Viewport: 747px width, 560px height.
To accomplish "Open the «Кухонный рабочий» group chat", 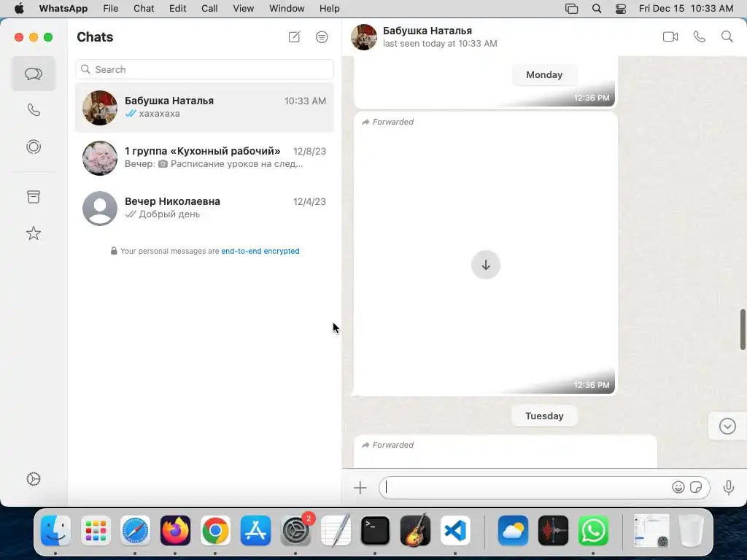I will [204, 157].
